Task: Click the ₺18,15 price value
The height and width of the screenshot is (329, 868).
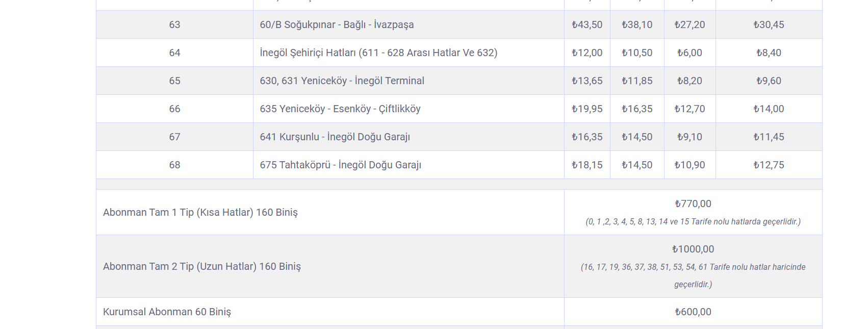Action: pyautogui.click(x=587, y=165)
